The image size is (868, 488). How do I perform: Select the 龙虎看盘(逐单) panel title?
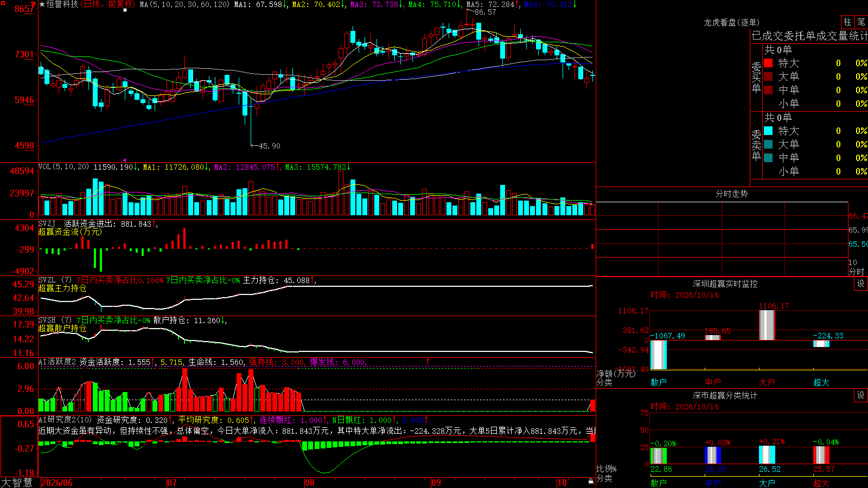tap(732, 22)
